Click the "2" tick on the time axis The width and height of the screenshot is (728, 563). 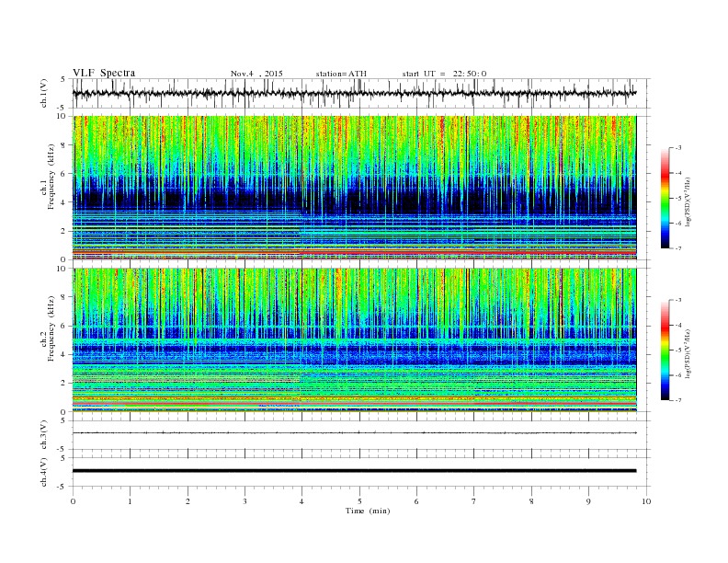[188, 501]
